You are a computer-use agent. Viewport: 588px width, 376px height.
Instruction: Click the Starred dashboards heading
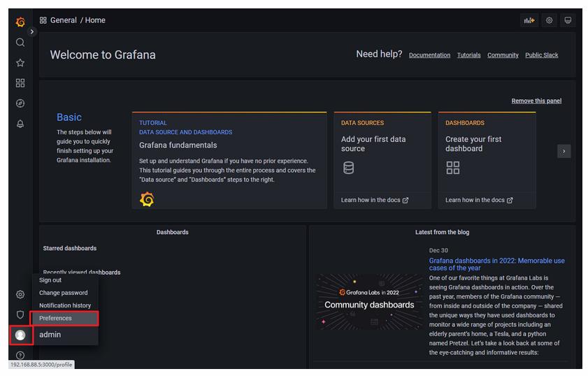point(70,248)
